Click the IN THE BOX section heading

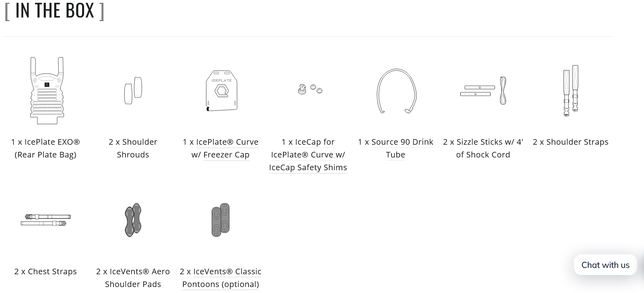pyautogui.click(x=55, y=10)
